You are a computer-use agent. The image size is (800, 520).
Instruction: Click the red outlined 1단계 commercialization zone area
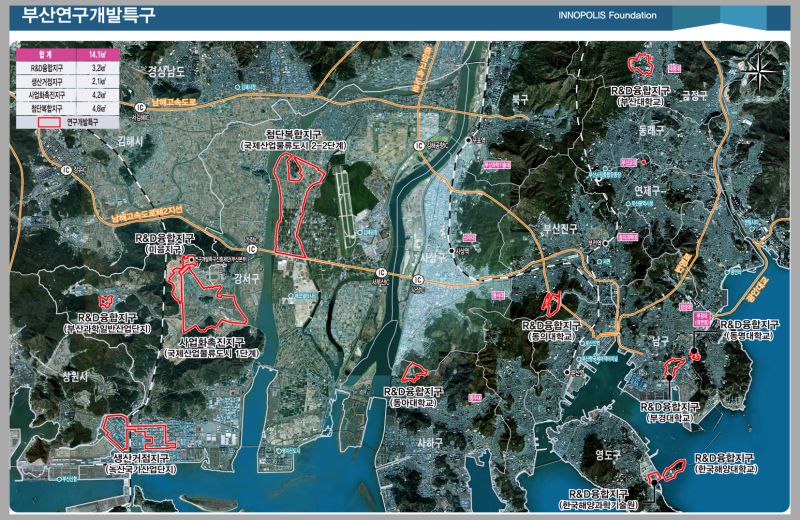coord(212,301)
